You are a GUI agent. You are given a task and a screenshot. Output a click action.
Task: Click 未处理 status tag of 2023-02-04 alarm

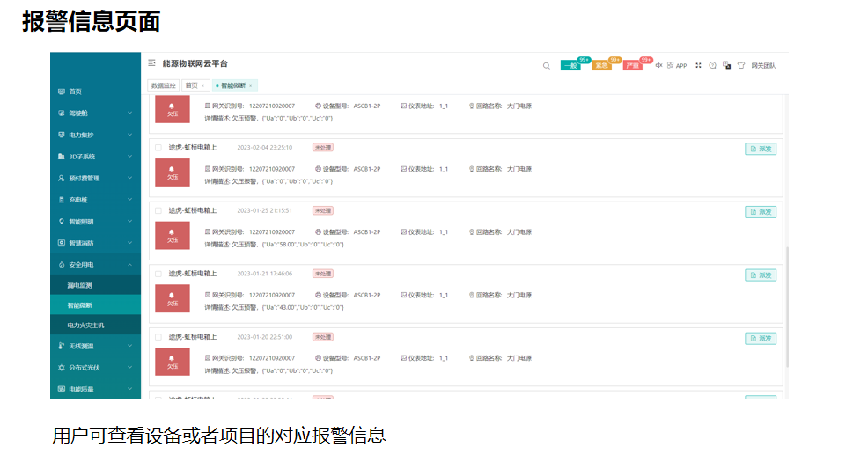coord(323,148)
